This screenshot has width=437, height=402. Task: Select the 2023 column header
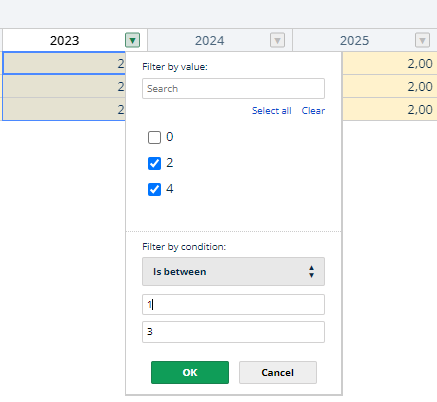[64, 41]
